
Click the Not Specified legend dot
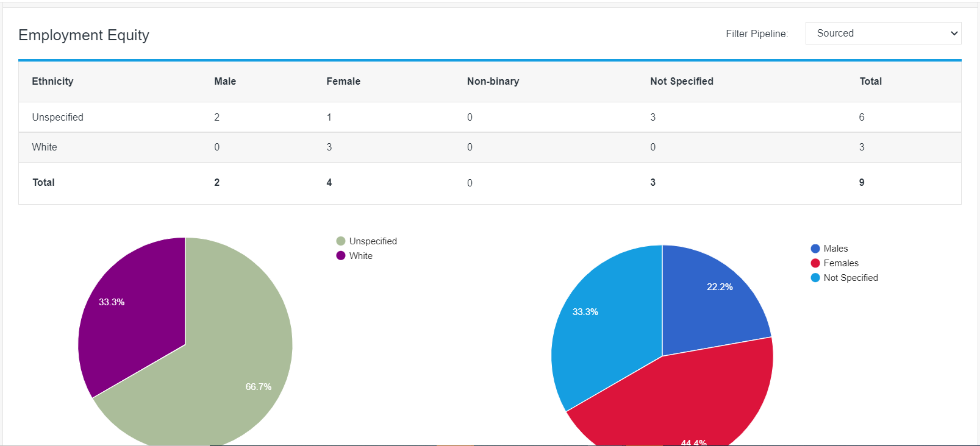pyautogui.click(x=815, y=278)
